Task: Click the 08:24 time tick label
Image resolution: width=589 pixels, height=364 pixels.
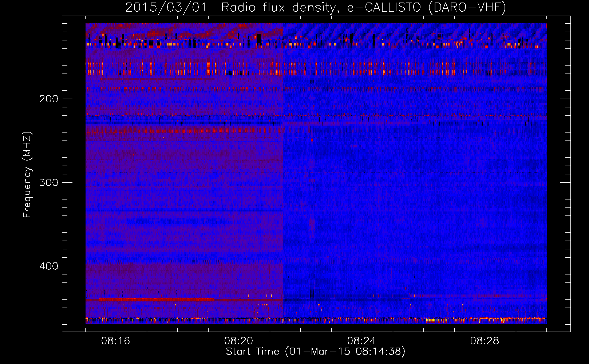Action: point(361,341)
